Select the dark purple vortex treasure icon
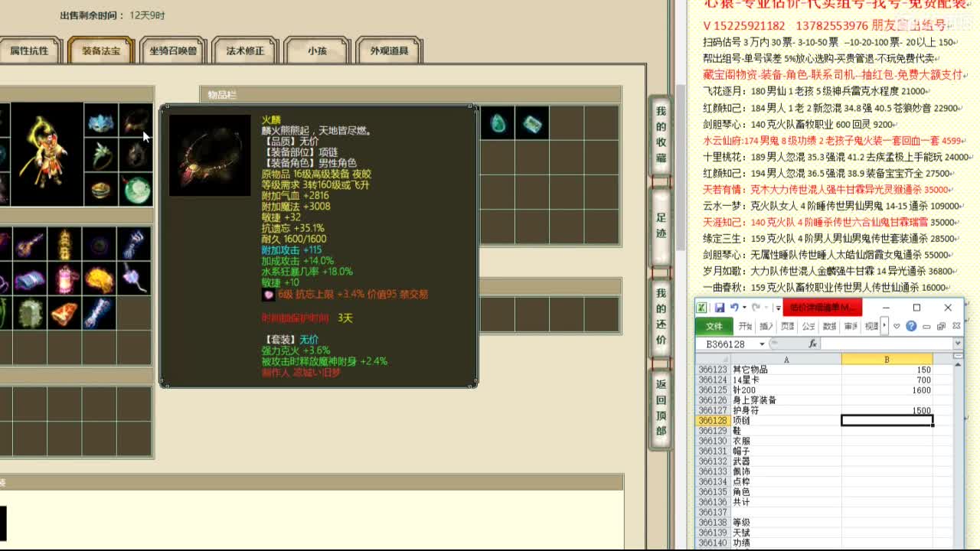The height and width of the screenshot is (551, 980). click(100, 244)
